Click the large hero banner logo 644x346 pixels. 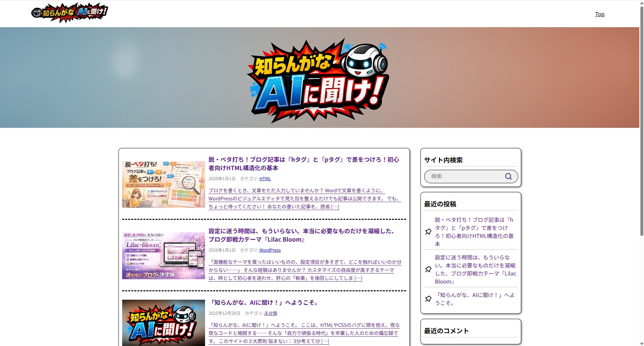click(x=318, y=80)
